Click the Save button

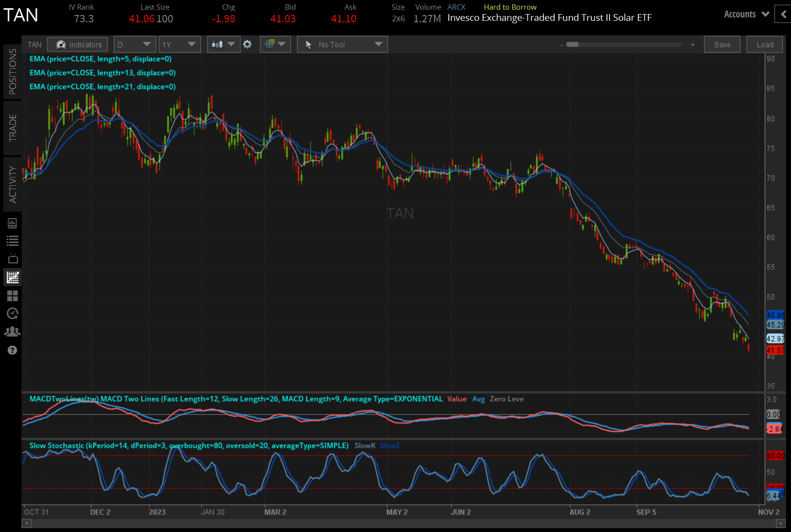tap(722, 44)
